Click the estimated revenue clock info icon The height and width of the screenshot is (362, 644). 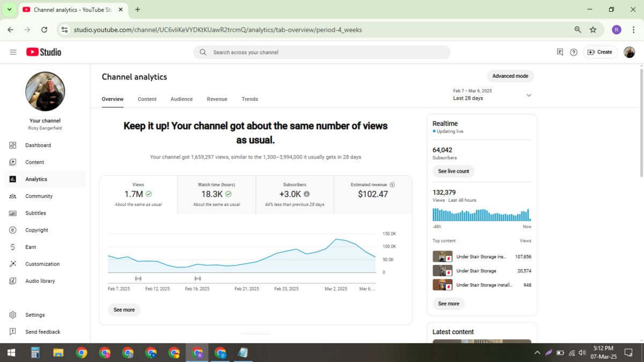coord(392,184)
